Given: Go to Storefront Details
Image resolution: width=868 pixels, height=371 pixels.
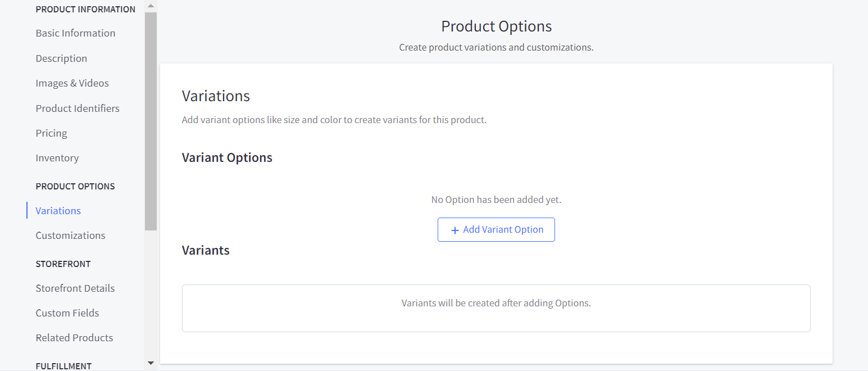Looking at the screenshot, I should point(75,288).
